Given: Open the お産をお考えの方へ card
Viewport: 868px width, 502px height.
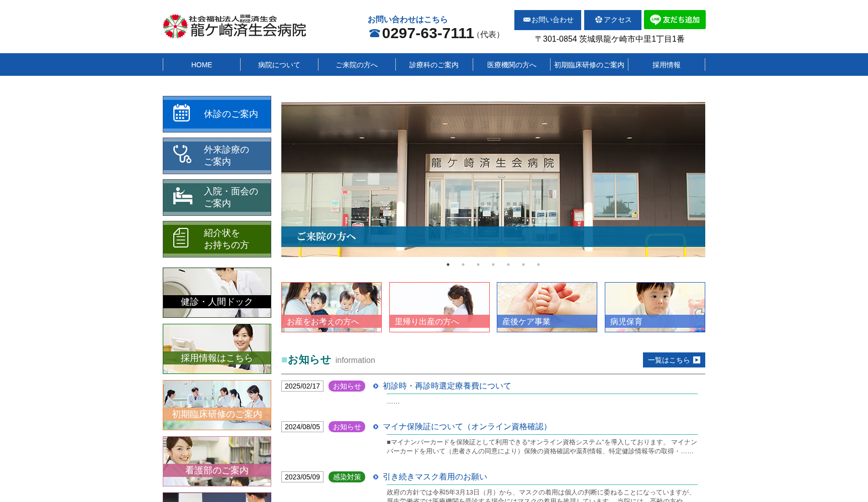Looking at the screenshot, I should click(332, 307).
